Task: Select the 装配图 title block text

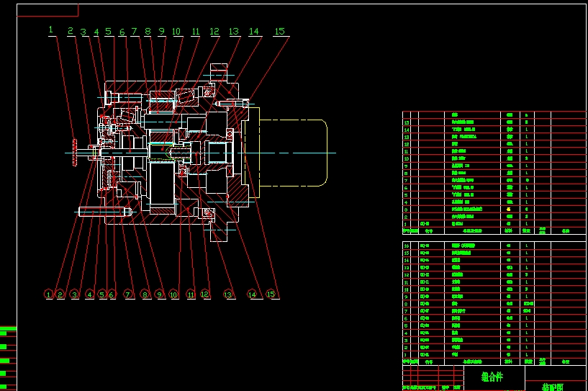Action: point(553,386)
